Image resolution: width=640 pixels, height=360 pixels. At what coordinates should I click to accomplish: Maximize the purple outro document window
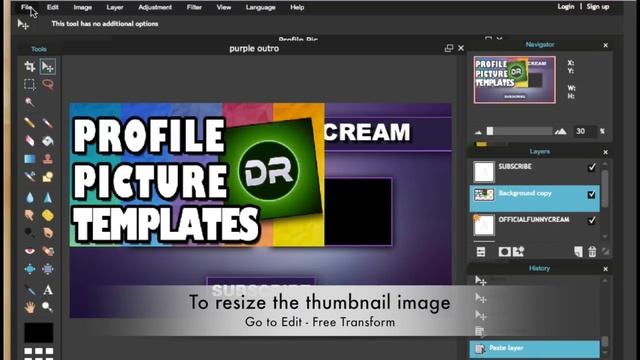(449, 48)
